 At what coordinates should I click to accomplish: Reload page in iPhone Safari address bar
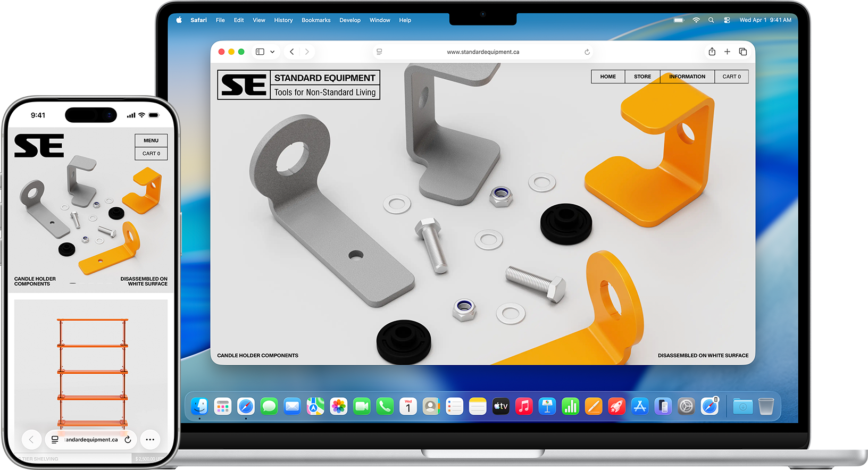click(x=128, y=440)
